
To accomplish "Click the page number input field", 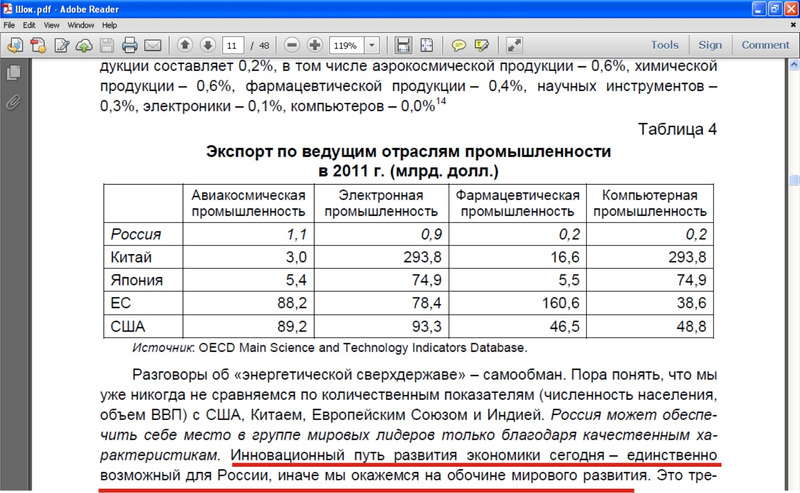I will point(233,45).
